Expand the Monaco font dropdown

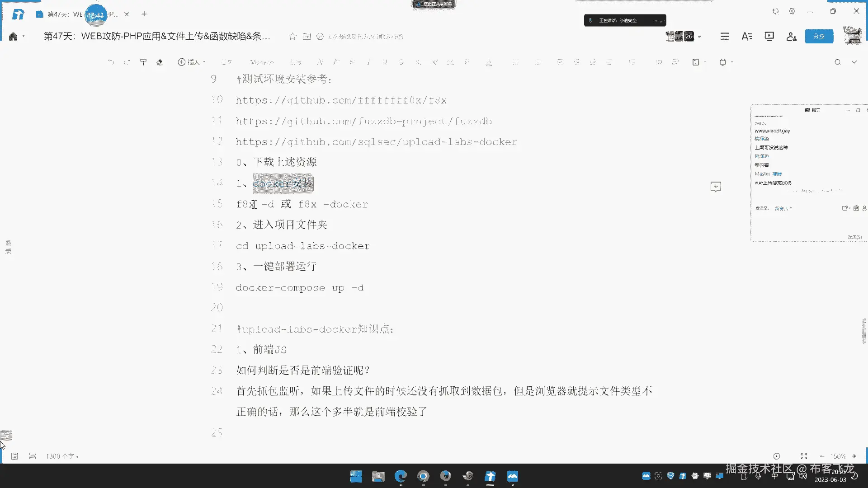pos(262,62)
